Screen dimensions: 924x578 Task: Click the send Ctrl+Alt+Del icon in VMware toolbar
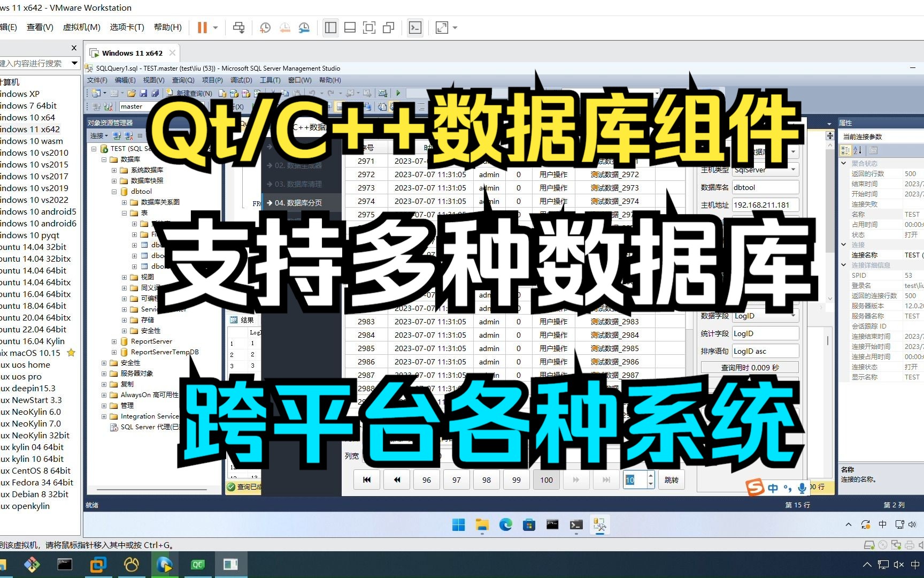tap(239, 28)
